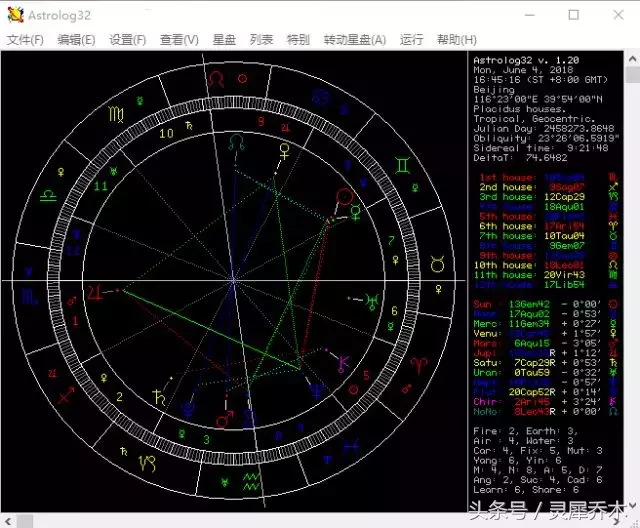This screenshot has height=528, width=640.
Task: Click the green Mercury glyph beside Sun
Action: pyautogui.click(x=356, y=213)
